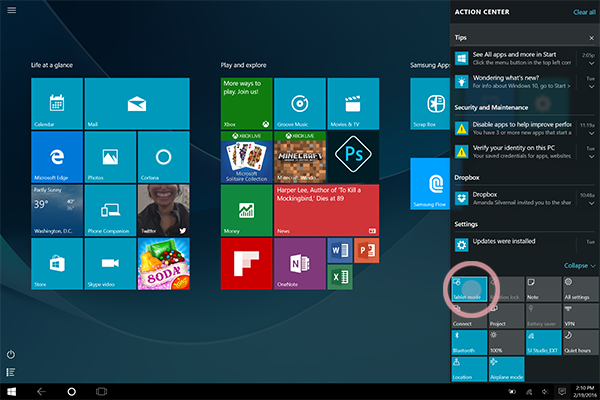600x400 pixels.
Task: Open Photoshop Express tile
Action: pyautogui.click(x=353, y=157)
